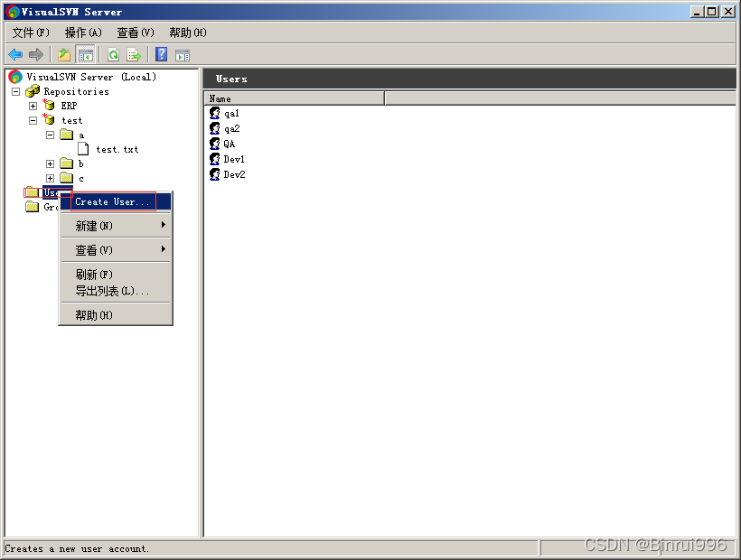Click the Back arrow toolbar icon

(15, 55)
